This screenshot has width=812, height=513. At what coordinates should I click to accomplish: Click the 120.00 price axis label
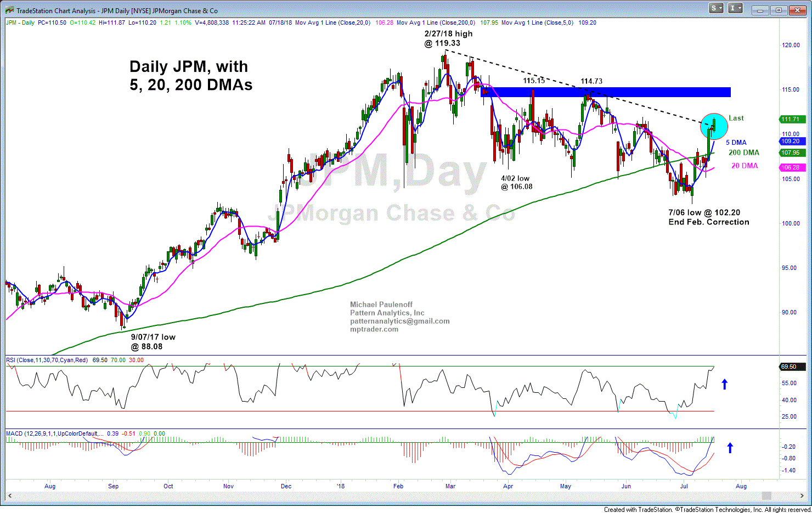click(x=791, y=45)
